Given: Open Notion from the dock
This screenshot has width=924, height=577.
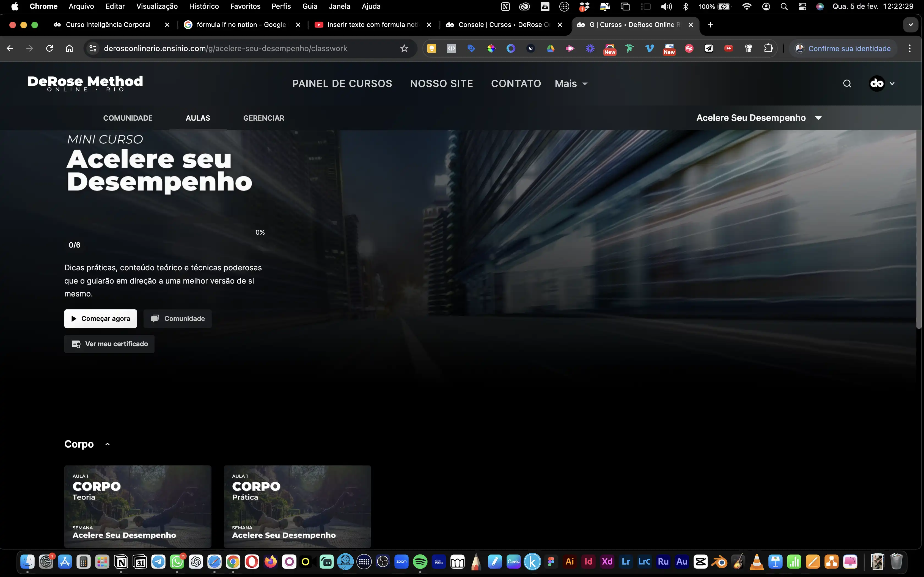Looking at the screenshot, I should 121,561.
